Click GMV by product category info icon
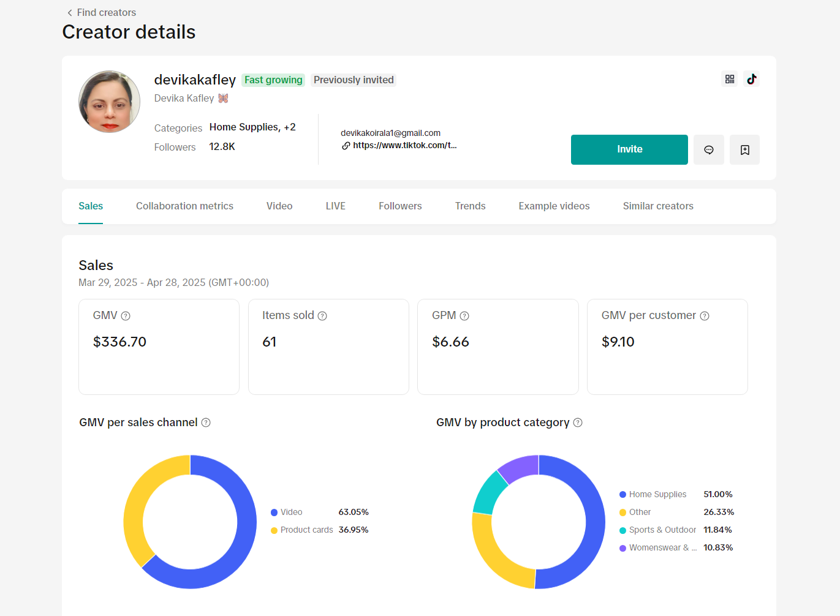840x616 pixels. tap(578, 423)
